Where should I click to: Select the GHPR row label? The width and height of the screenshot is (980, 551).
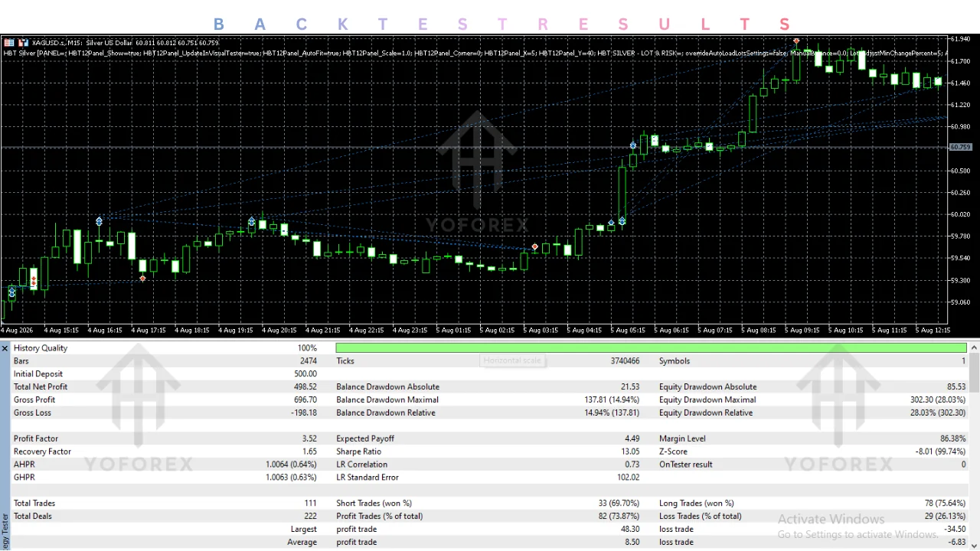(x=24, y=478)
